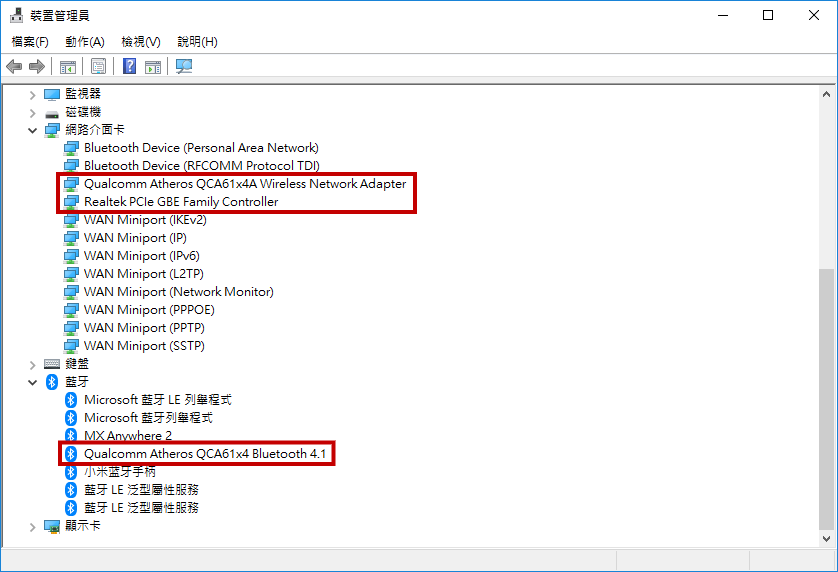Select Bluetooth Device (RFCOMM Protocol TDI)
The width and height of the screenshot is (838, 572).
[x=201, y=166]
